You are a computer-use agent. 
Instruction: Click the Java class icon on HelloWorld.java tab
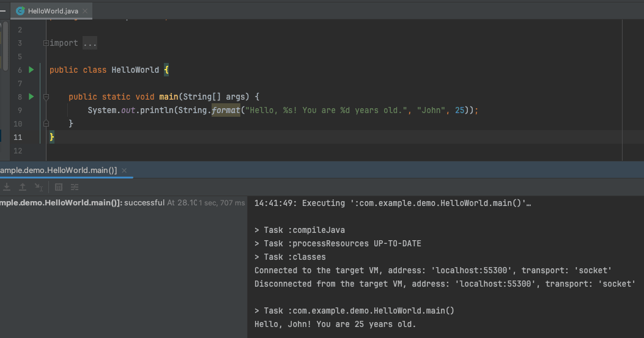tap(20, 11)
